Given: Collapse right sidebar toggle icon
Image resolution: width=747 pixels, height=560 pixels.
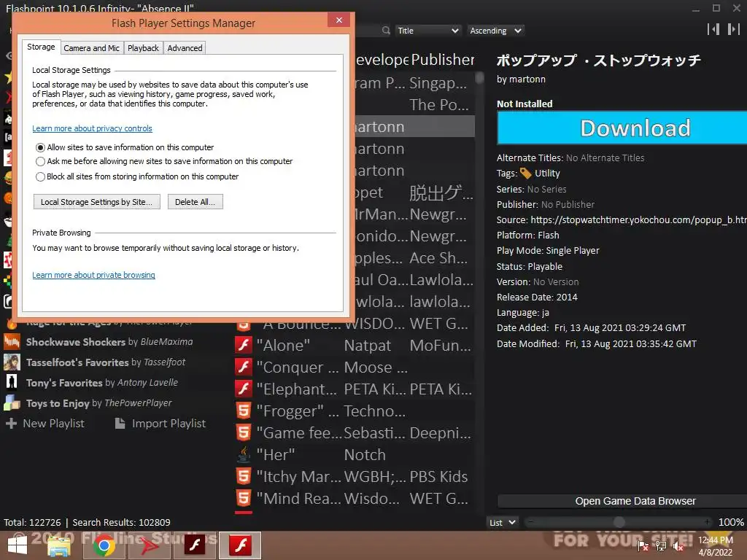Looking at the screenshot, I should (734, 29).
